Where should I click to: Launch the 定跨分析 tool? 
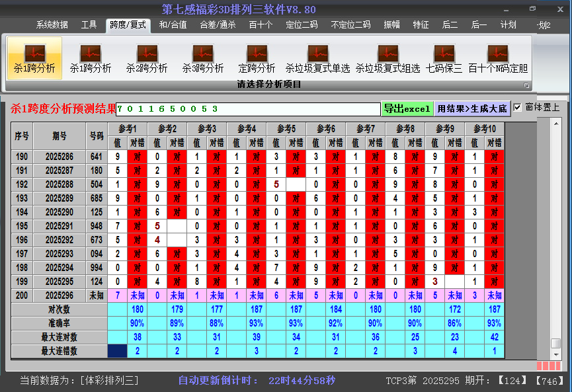(x=257, y=58)
